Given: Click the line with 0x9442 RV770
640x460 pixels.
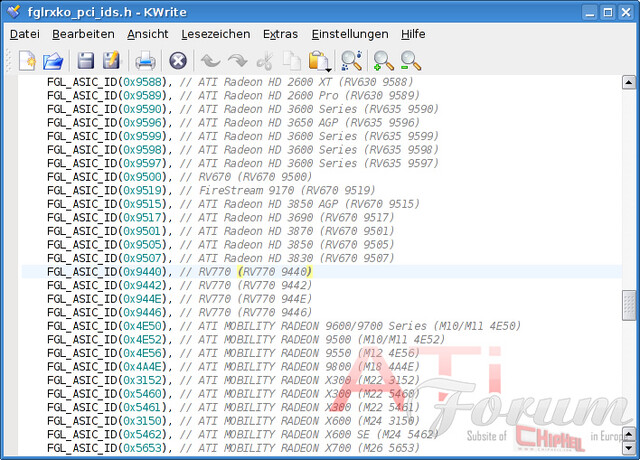Looking at the screenshot, I should 180,285.
